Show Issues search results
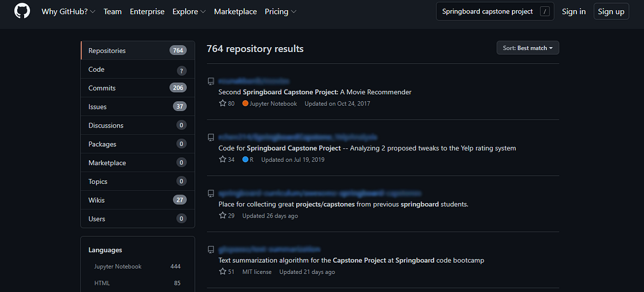This screenshot has width=644, height=292. 98,107
